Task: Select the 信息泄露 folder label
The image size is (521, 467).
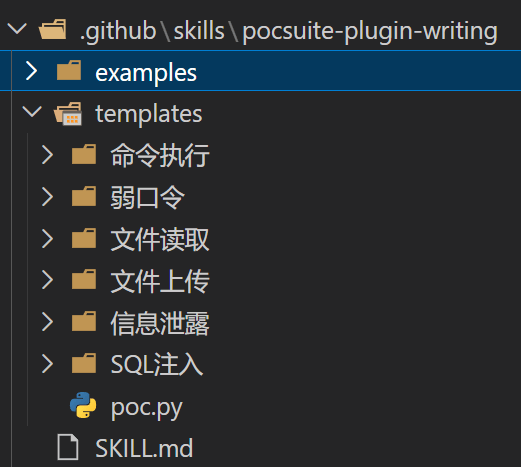Action: [160, 323]
